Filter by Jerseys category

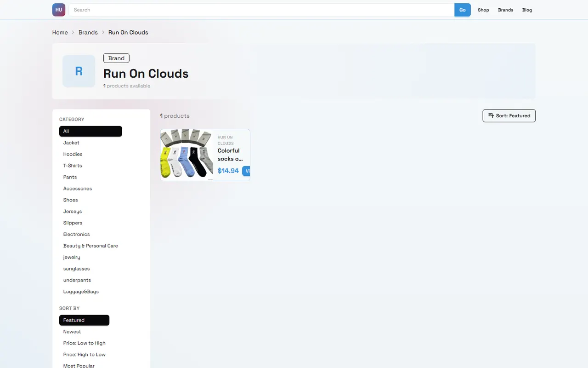73,212
